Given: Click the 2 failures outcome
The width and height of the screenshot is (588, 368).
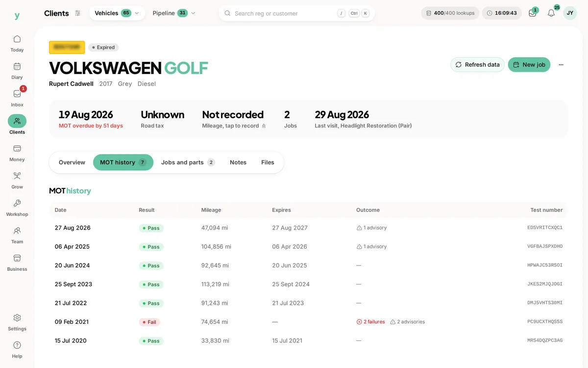Looking at the screenshot, I should click(370, 322).
